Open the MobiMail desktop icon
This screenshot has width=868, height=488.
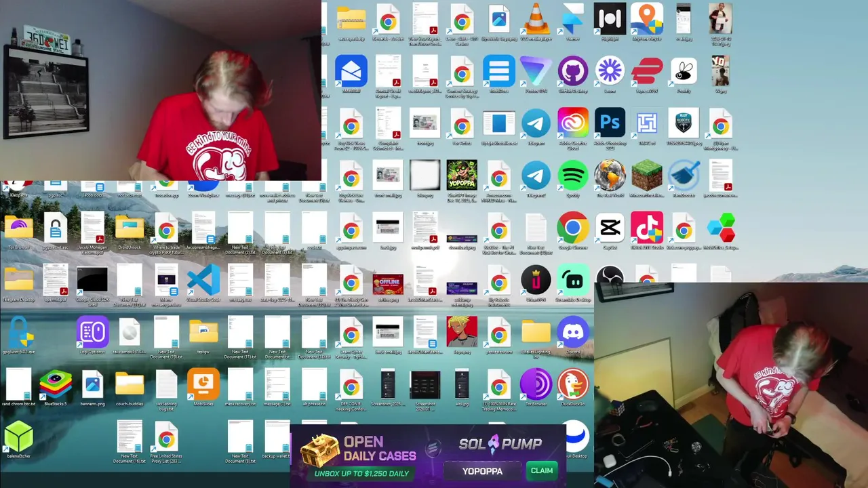(351, 71)
